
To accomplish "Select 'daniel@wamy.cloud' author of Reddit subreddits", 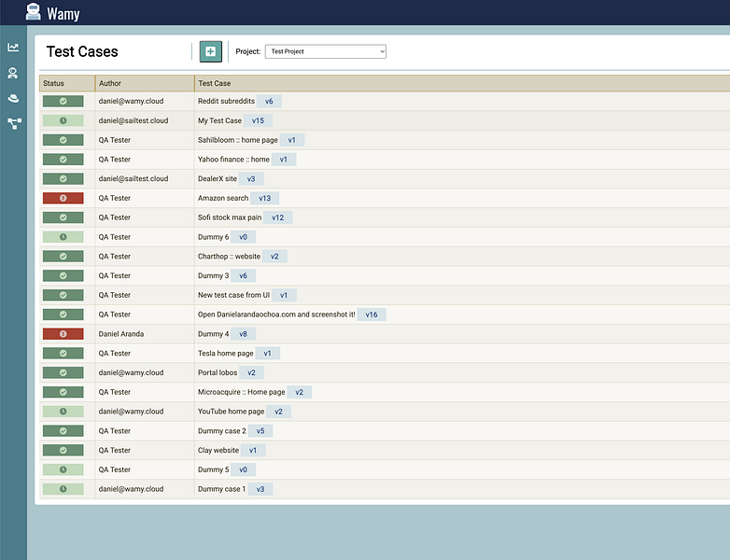I will click(131, 101).
